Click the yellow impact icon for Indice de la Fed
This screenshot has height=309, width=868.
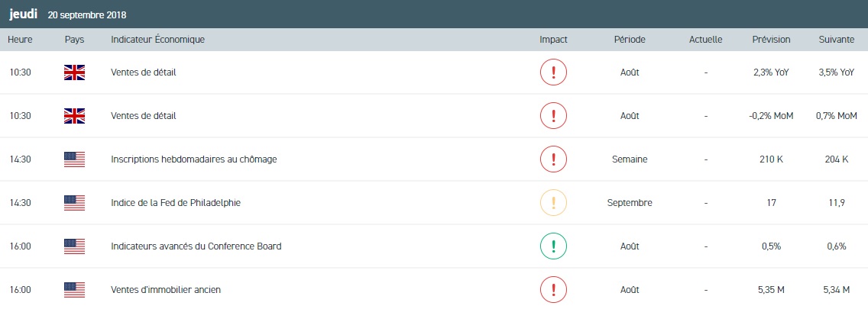click(553, 203)
